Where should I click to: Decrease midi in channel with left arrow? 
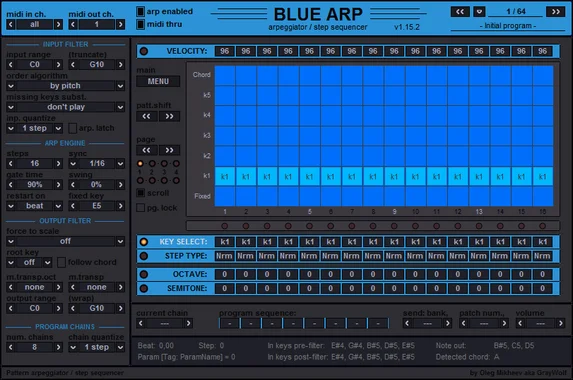11,24
